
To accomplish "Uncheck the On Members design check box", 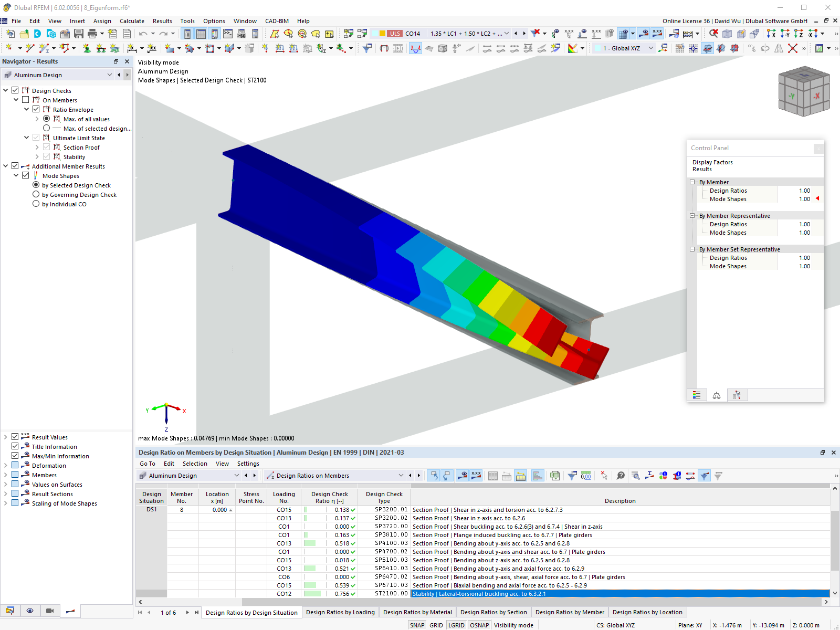I will tap(25, 99).
